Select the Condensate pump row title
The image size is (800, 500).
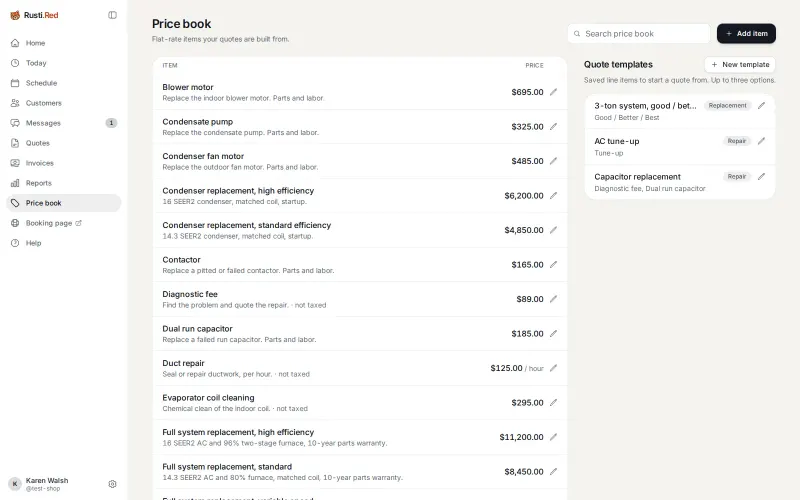point(197,122)
